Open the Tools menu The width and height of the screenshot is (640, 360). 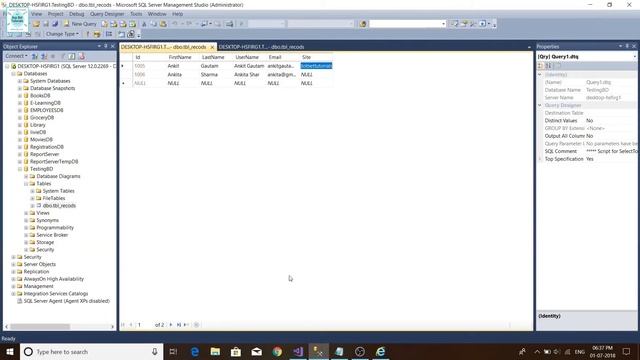pos(136,14)
